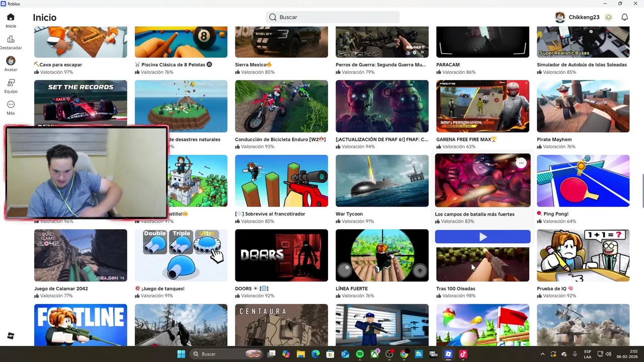Open Google Chrome from the taskbar
Viewport: 644px width, 362px height.
[404, 354]
